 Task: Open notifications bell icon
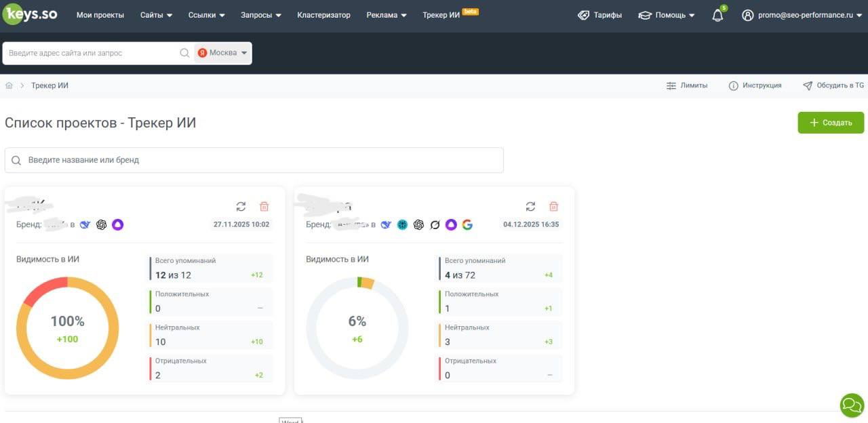pyautogui.click(x=718, y=15)
